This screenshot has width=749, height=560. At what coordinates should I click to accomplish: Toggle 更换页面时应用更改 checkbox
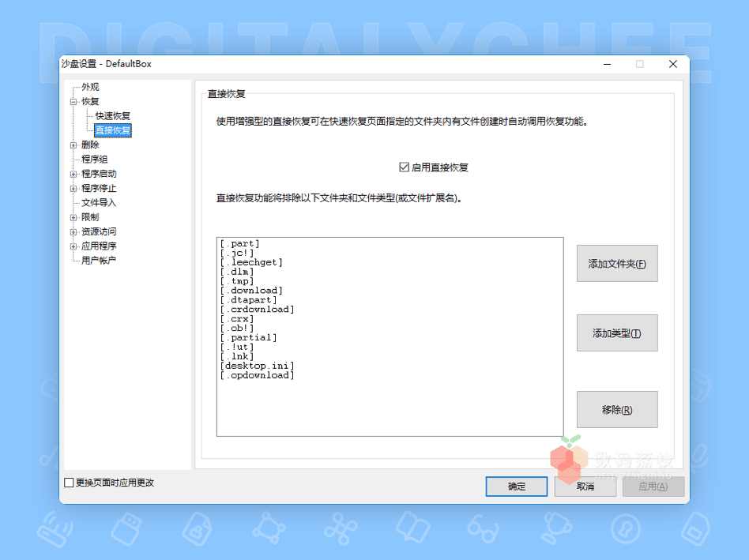point(69,483)
